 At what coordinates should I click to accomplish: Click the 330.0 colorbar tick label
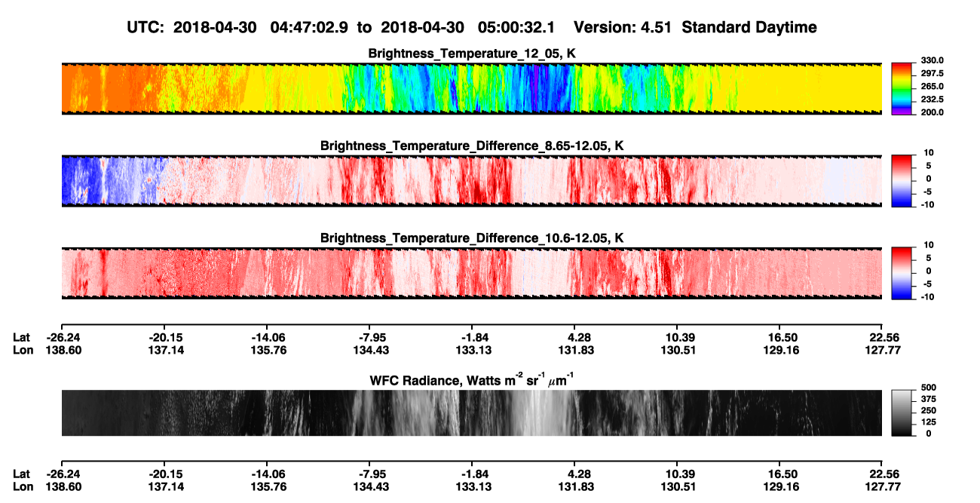point(932,60)
